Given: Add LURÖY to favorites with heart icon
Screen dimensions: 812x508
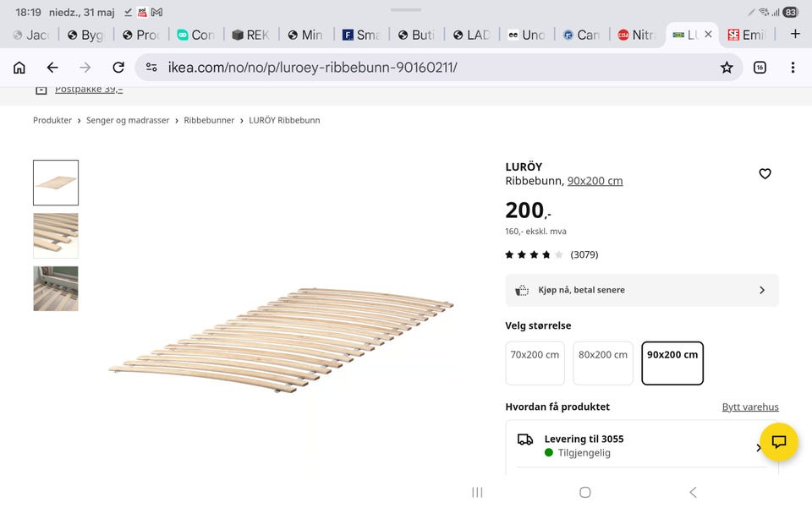Looking at the screenshot, I should [x=765, y=174].
